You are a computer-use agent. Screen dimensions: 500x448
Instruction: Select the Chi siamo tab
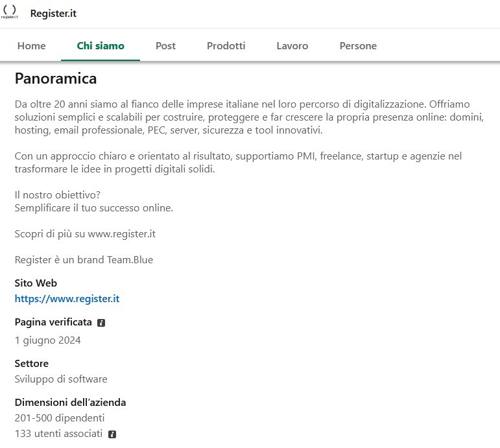pos(101,46)
